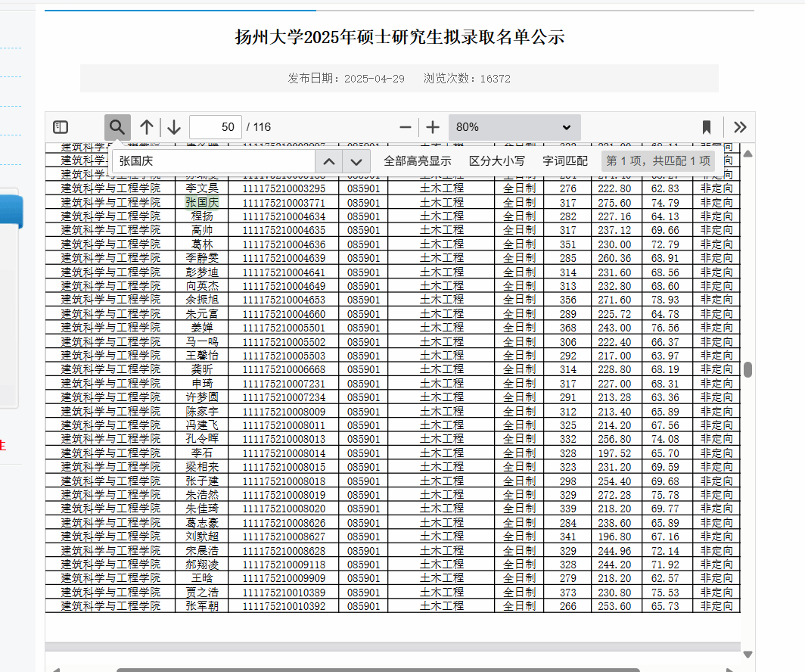Image resolution: width=805 pixels, height=672 pixels.
Task: Click the bookmark icon in toolbar
Action: (707, 127)
